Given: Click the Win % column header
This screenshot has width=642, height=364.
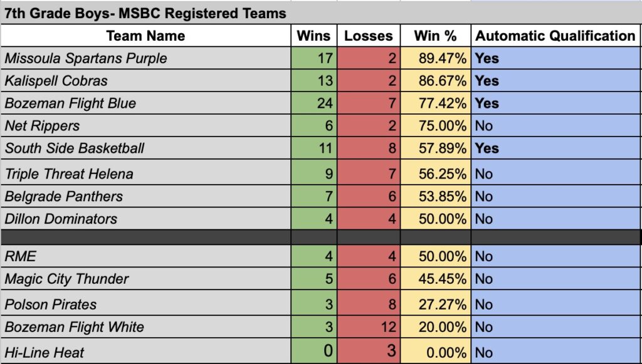Looking at the screenshot, I should point(436,36).
